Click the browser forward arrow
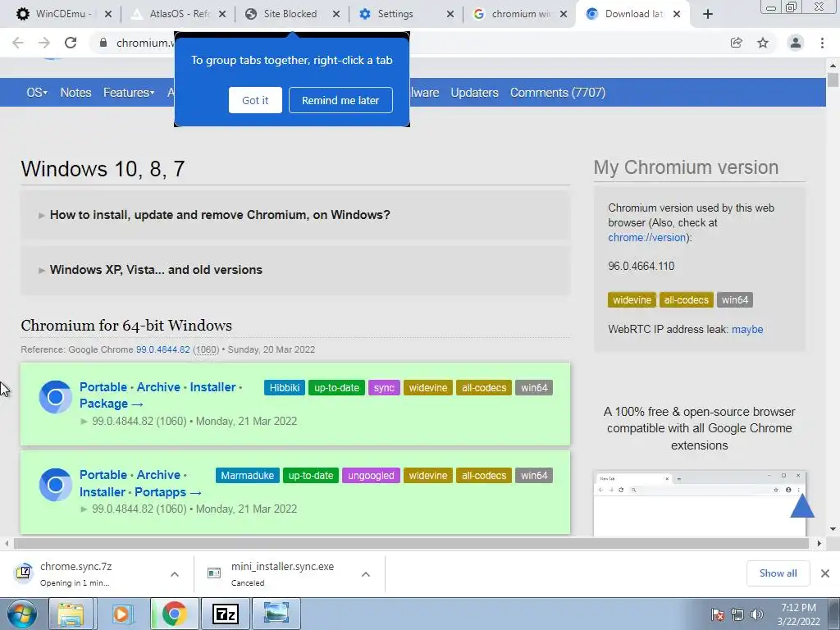 [x=44, y=43]
